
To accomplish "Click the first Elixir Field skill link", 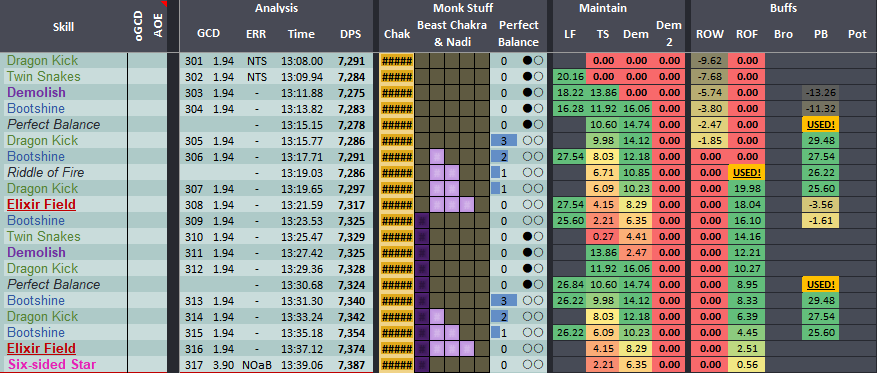I will [41, 205].
